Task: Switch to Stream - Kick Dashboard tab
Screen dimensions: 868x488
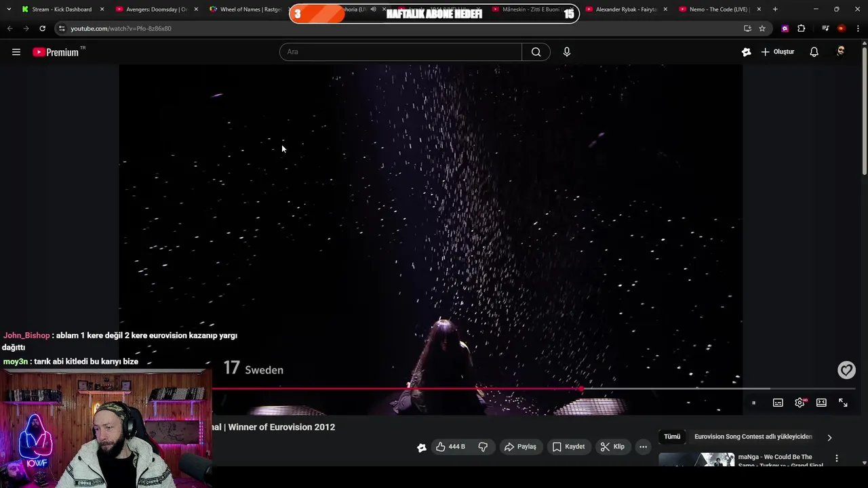Action: [61, 9]
